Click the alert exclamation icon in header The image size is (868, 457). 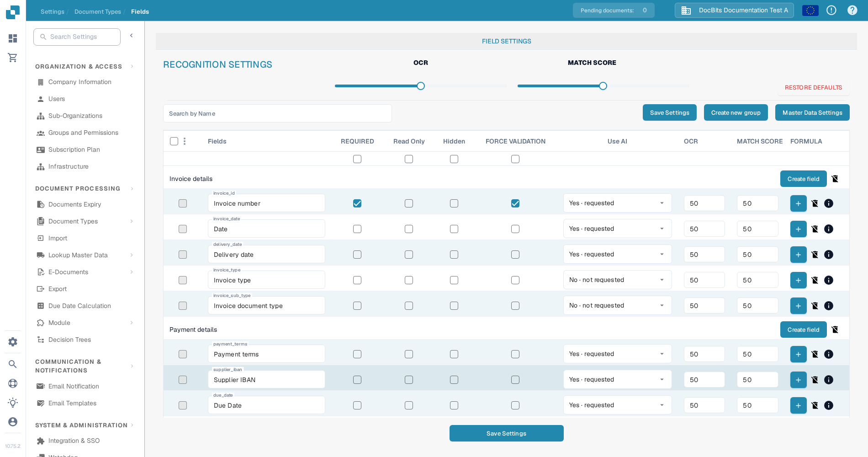(831, 10)
